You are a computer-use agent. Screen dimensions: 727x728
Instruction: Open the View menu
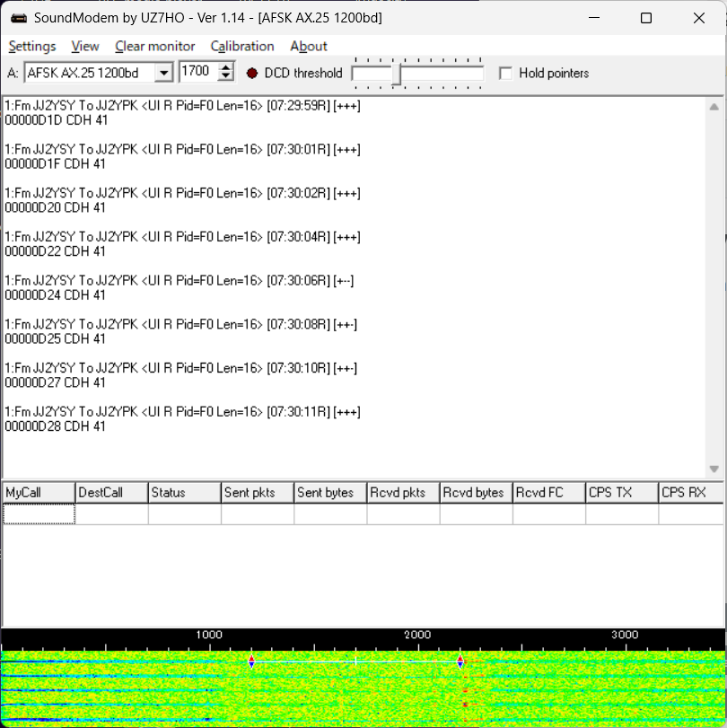tap(85, 47)
